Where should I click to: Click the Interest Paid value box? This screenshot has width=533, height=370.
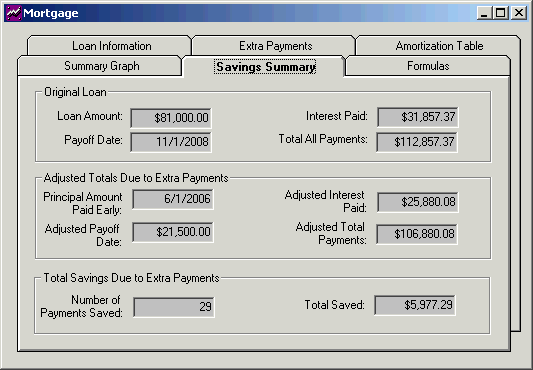[x=418, y=117]
